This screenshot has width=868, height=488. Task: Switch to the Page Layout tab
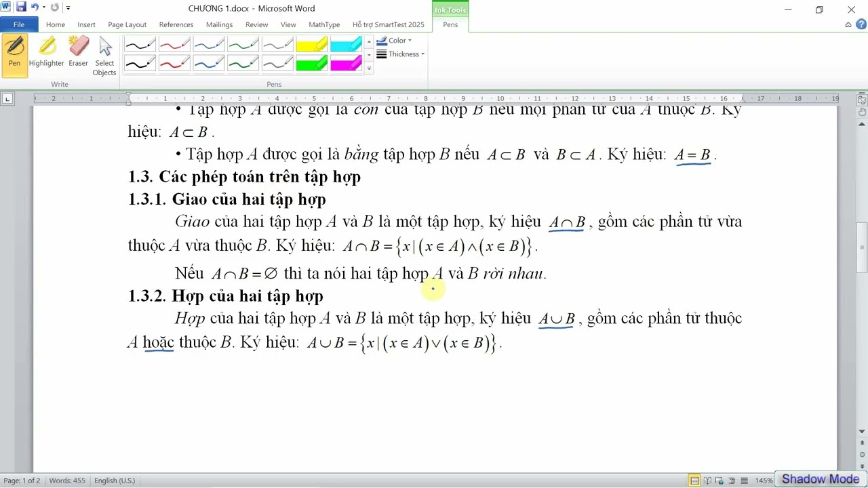[127, 24]
